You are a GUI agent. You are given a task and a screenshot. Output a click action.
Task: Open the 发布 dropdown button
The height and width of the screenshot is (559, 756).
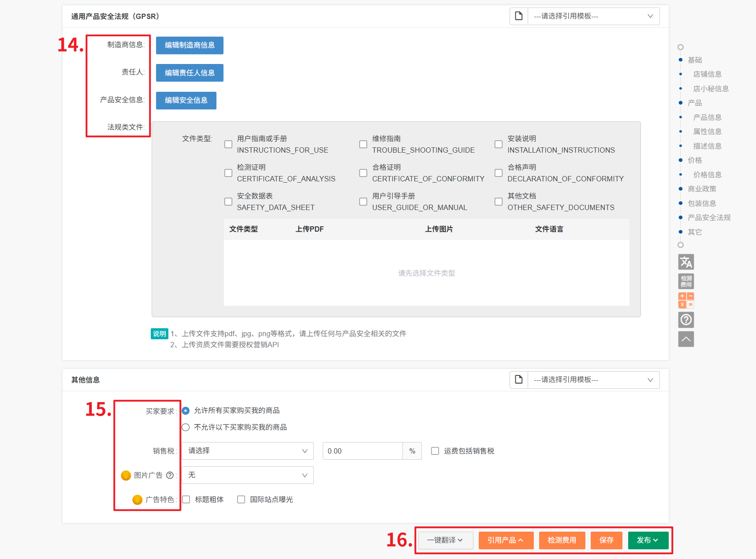(648, 540)
